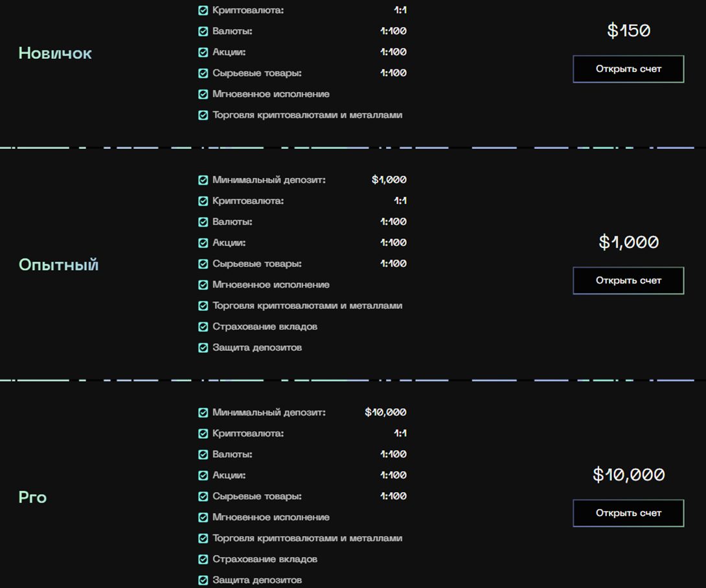Click checkmark icon beside Опытный Сырьевые товары
The image size is (706, 588).
pyautogui.click(x=203, y=264)
